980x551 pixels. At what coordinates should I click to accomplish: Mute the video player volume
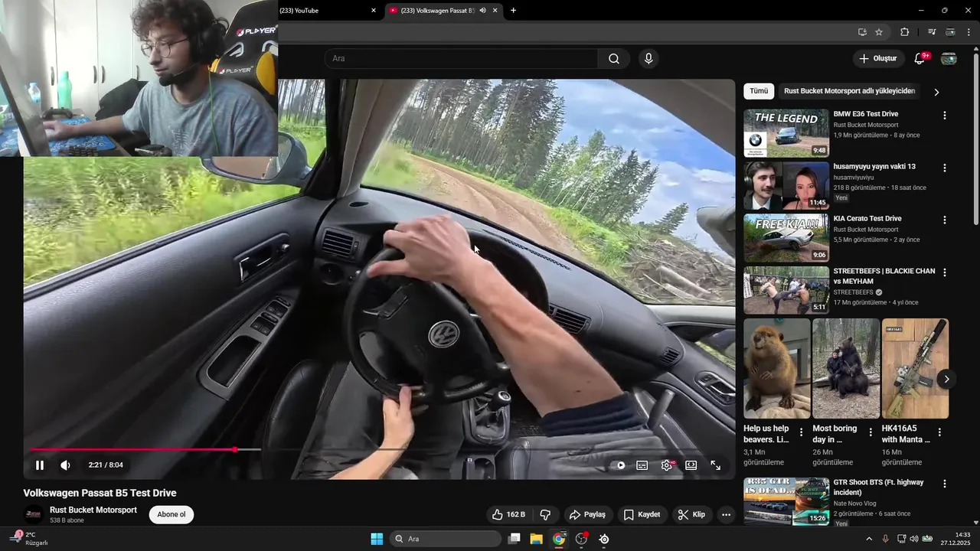coord(66,465)
